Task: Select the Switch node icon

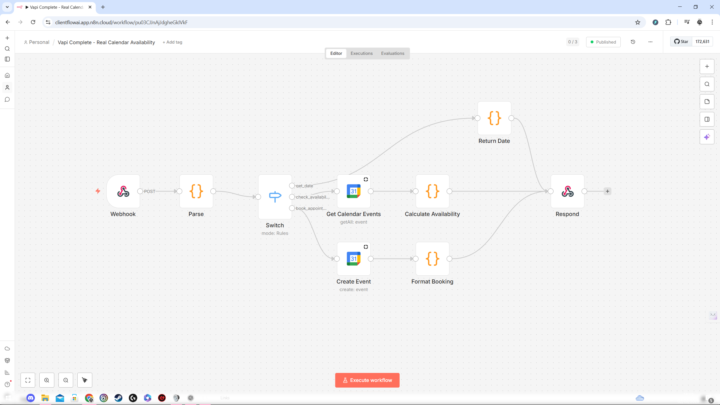Action: (275, 197)
